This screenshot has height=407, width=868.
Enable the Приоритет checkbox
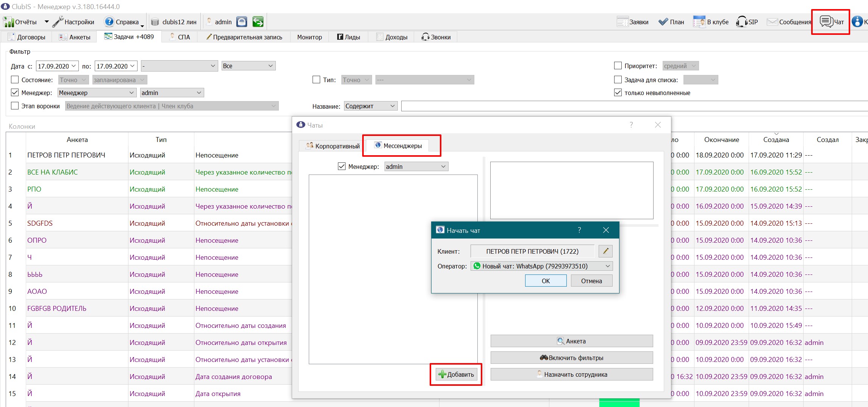[618, 65]
